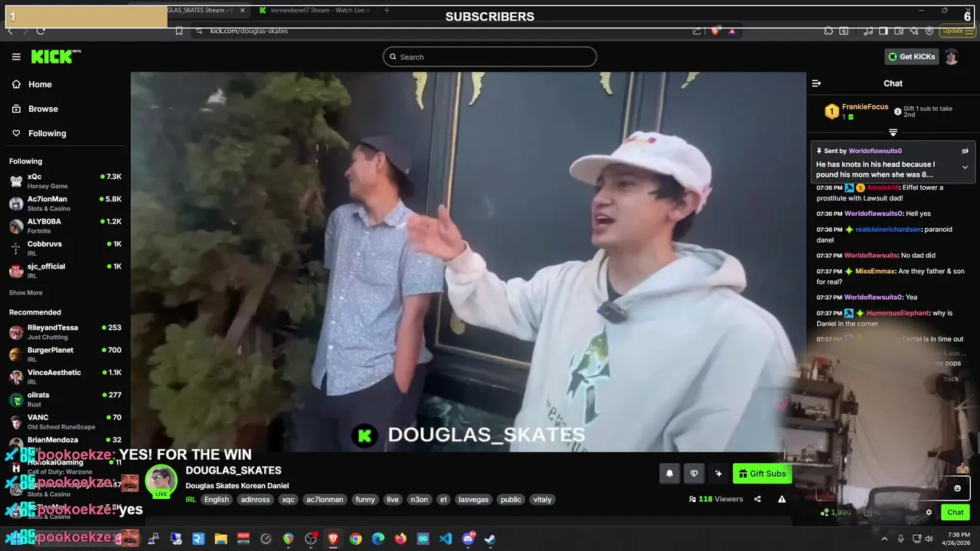Show hidden system tray icons
The height and width of the screenshot is (551, 980).
tap(884, 539)
